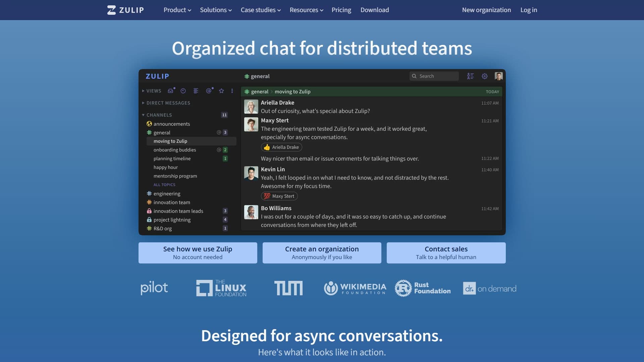
Task: Open the recent conversations clock icon
Action: click(x=183, y=91)
